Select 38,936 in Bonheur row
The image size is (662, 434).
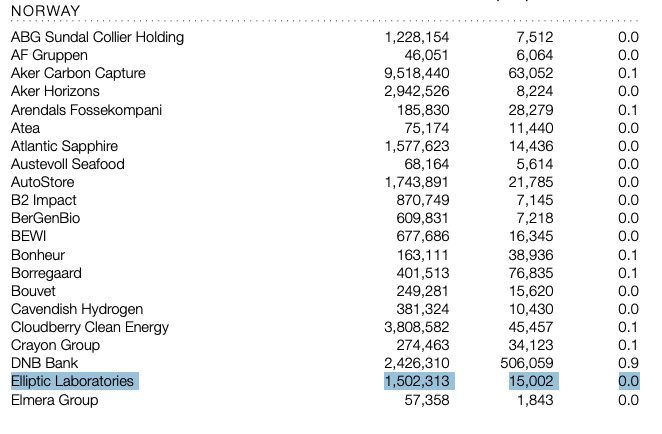coord(531,255)
